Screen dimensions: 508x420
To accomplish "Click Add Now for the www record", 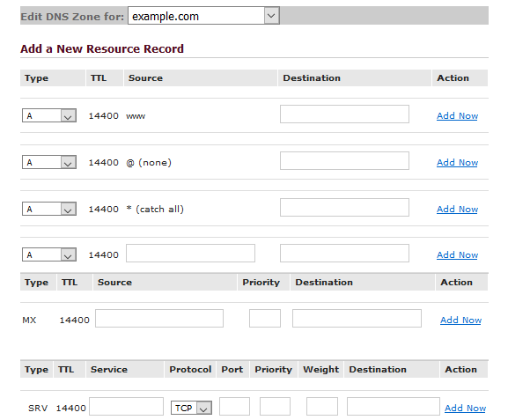I will click(457, 115).
